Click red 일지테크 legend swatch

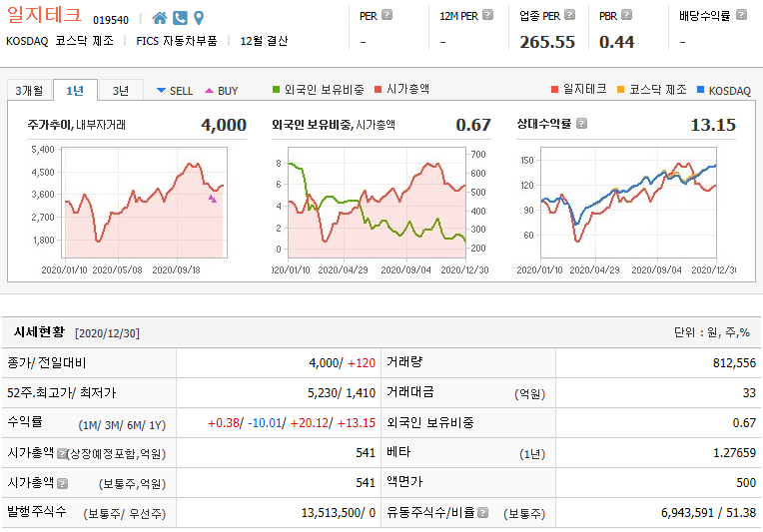tap(554, 90)
